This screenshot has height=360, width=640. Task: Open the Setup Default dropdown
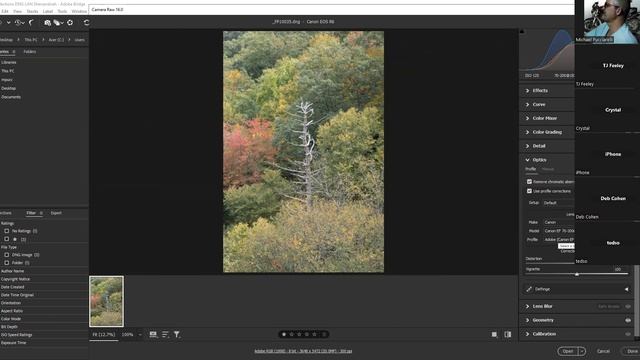click(x=558, y=203)
